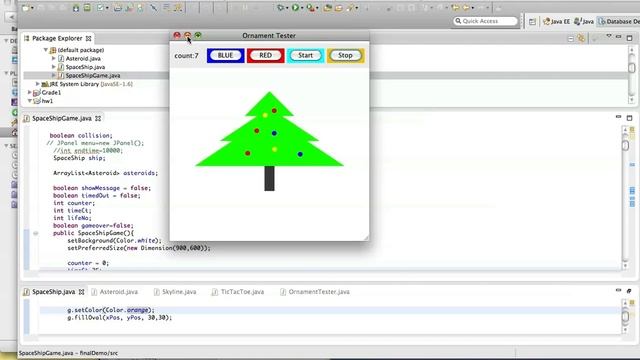Collapse the (default package) node
The image size is (640, 360).
pyautogui.click(x=46, y=50)
